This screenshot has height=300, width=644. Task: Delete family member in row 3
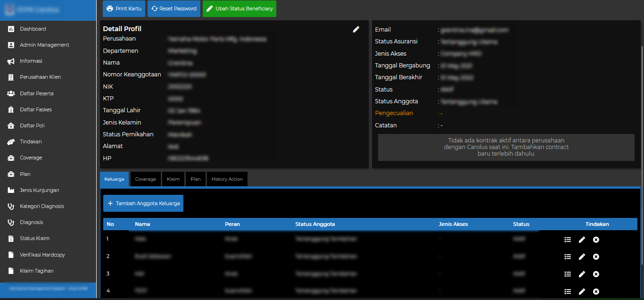tap(596, 274)
